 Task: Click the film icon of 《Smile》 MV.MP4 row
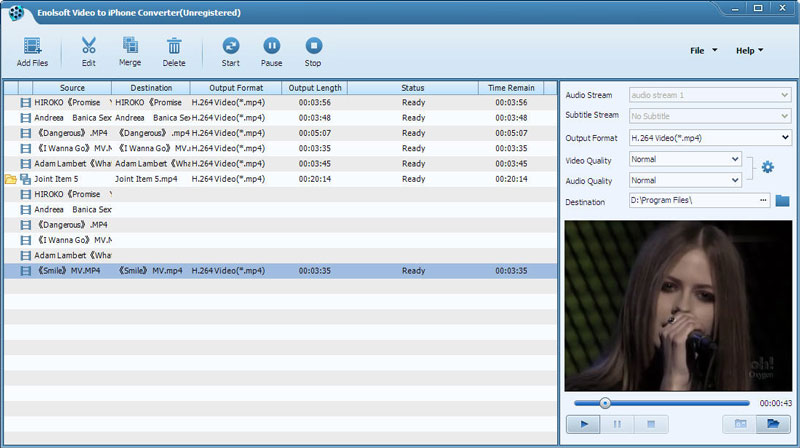coord(26,271)
